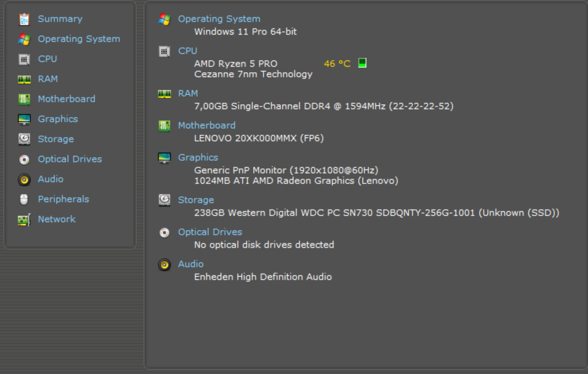Screen dimensions: 588x374
Task: Open the Motherboard icon in sidebar
Action: coord(25,99)
